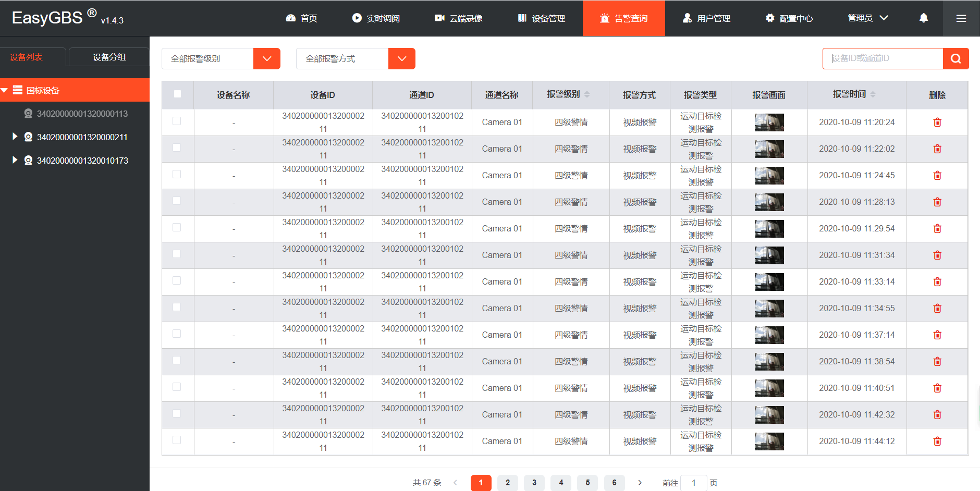Go to 首页 in top navigation
980x491 pixels.
click(302, 18)
